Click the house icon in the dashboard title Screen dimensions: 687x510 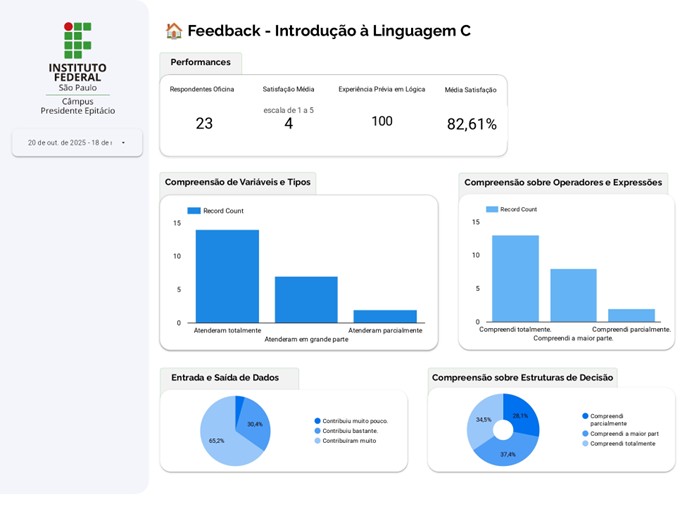[173, 31]
